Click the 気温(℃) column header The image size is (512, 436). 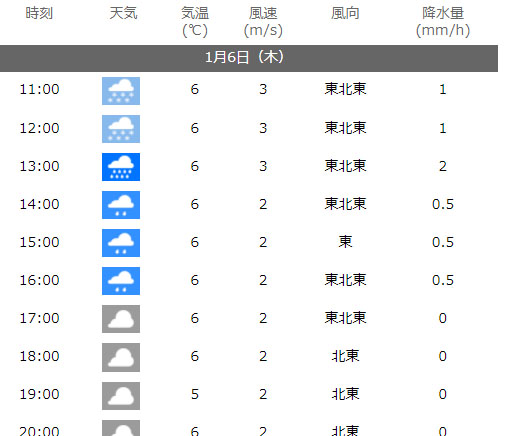pos(195,22)
